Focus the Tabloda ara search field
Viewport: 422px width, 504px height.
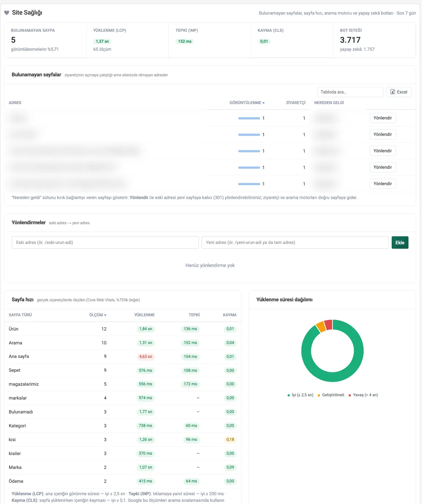pyautogui.click(x=350, y=92)
